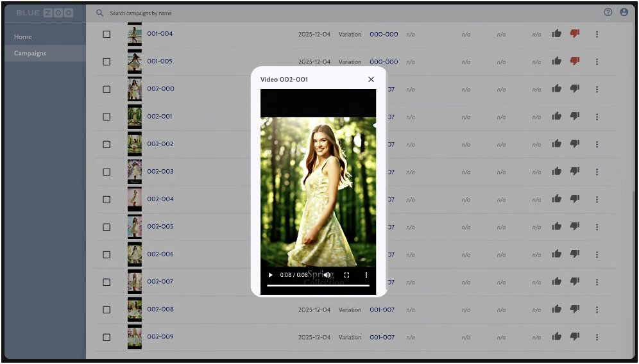Screen dimensions: 639x364
Task: Show more actions for row 002-003
Action: point(597,172)
